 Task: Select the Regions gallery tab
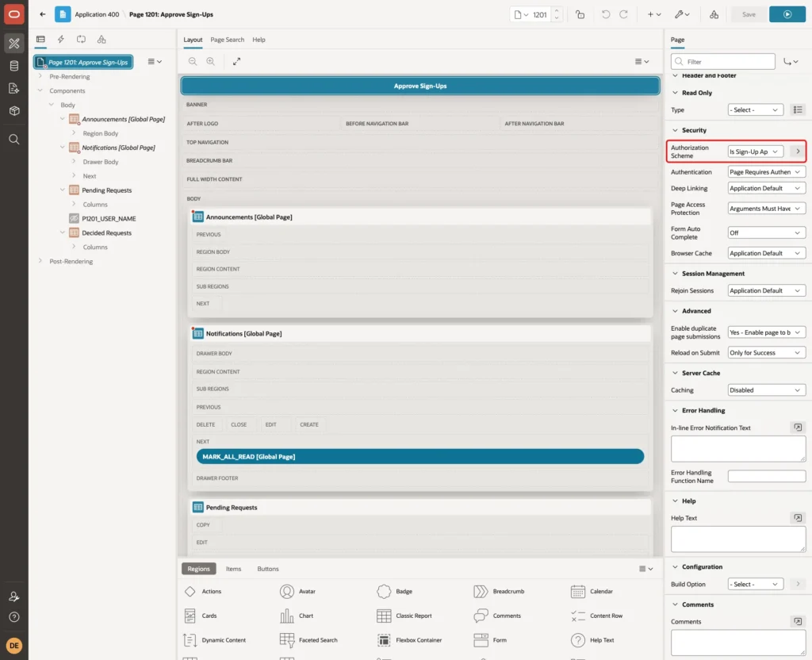click(x=198, y=569)
